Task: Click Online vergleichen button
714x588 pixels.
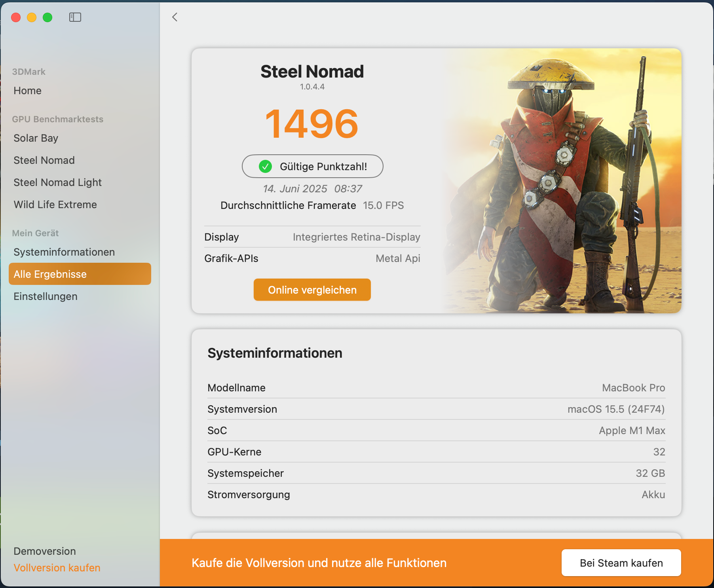Action: (x=312, y=290)
